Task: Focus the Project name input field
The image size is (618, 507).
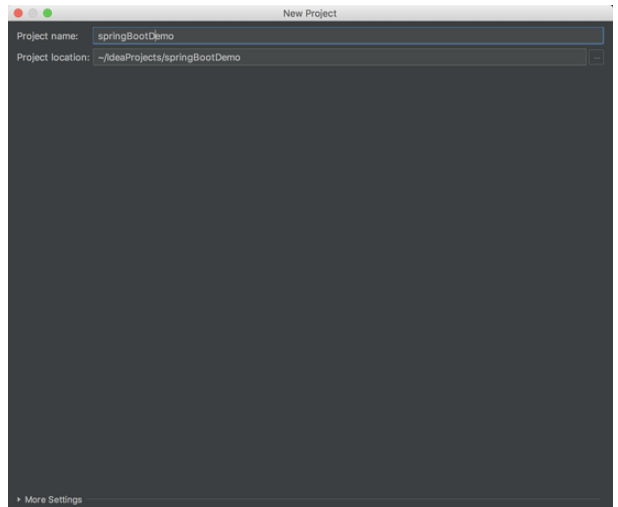Action: coord(348,36)
